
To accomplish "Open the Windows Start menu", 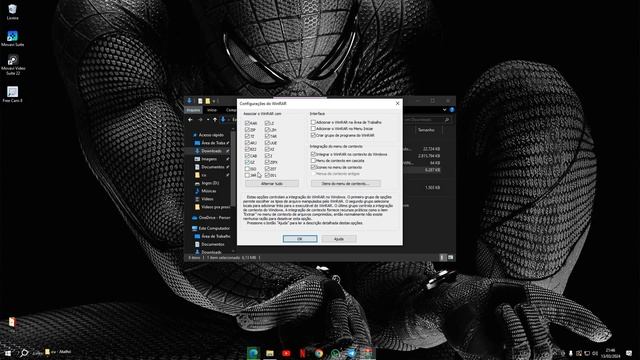I will pyautogui.click(x=8, y=353).
